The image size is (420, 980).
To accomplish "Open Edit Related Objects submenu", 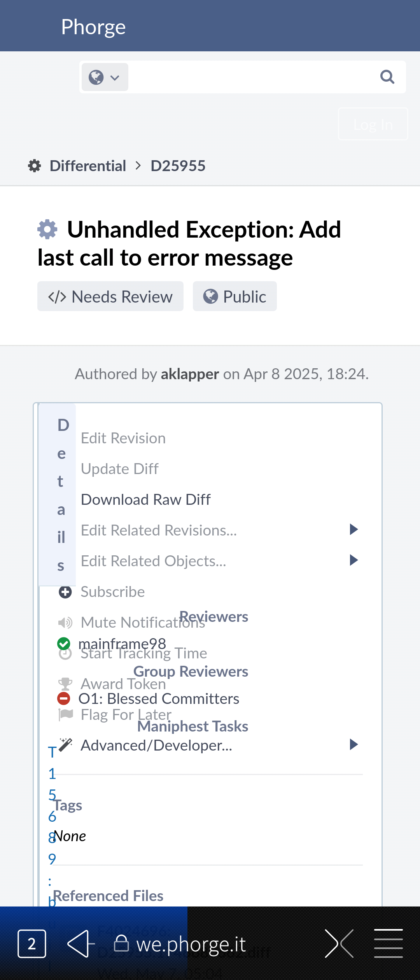I will [x=154, y=561].
